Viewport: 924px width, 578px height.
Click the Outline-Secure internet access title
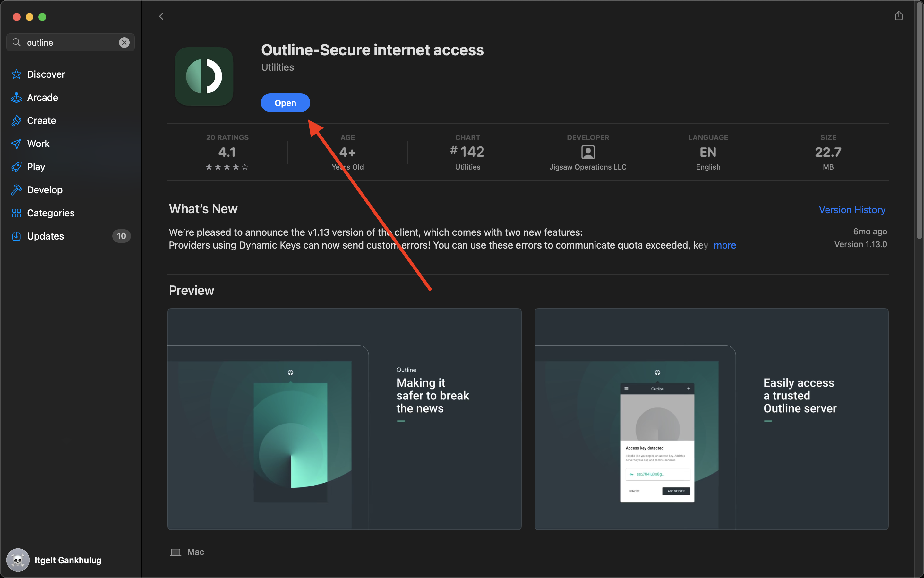point(372,50)
